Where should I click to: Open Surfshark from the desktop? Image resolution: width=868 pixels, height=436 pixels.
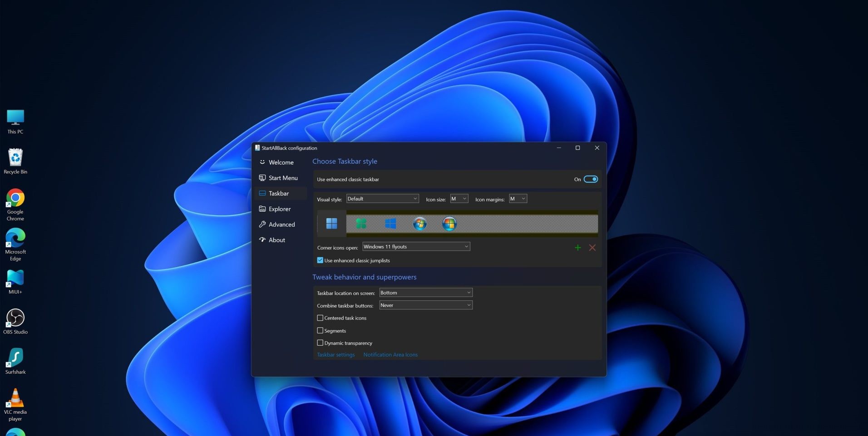15,358
